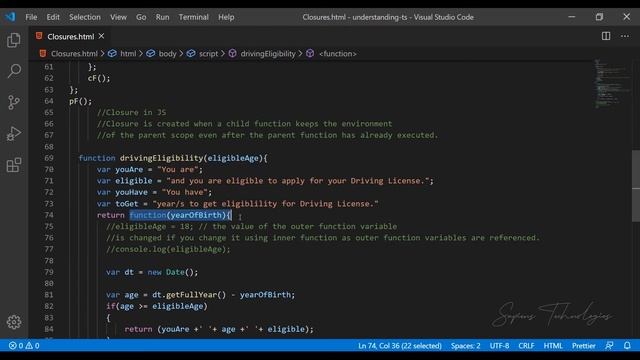Screen dimensions: 640x360
Task: Click the //console.log(eligibleAge); comment
Action: click(x=168, y=249)
